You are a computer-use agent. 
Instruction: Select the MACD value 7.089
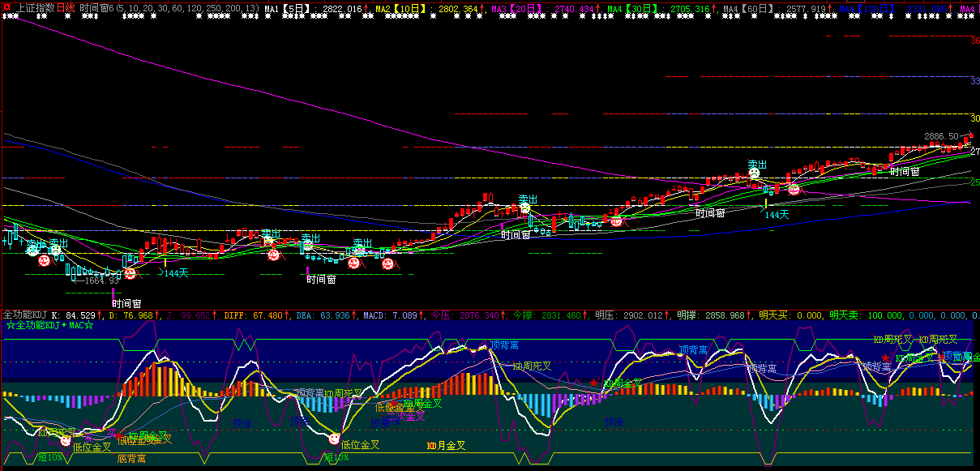[404, 315]
